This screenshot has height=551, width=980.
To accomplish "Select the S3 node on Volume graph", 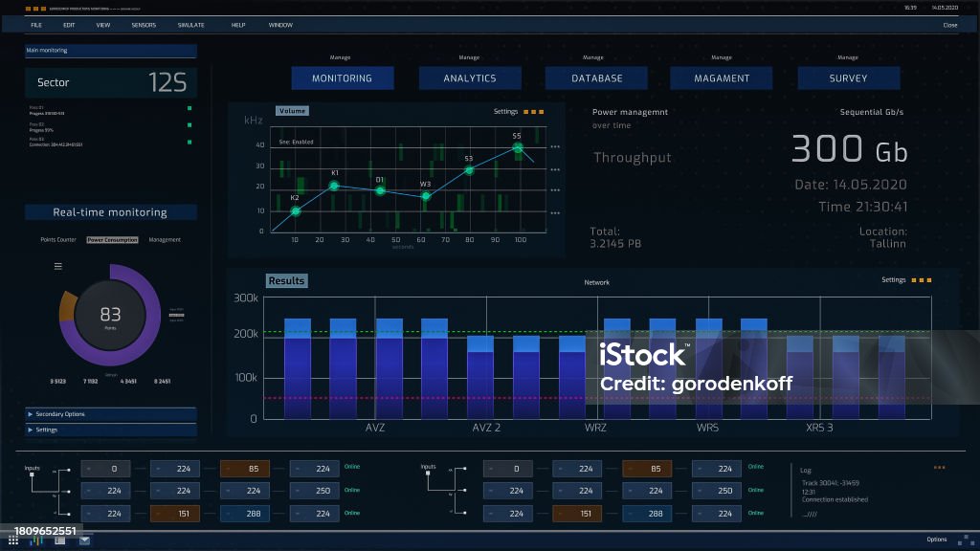I will [469, 170].
